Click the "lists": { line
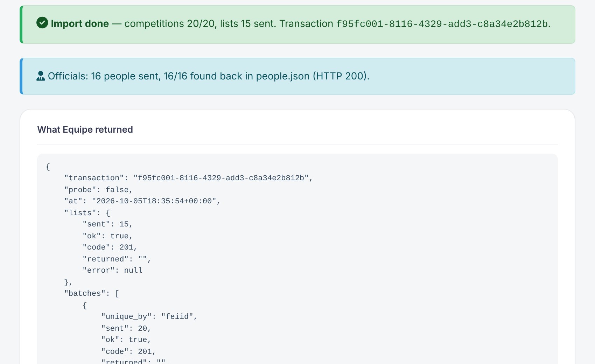 (87, 213)
